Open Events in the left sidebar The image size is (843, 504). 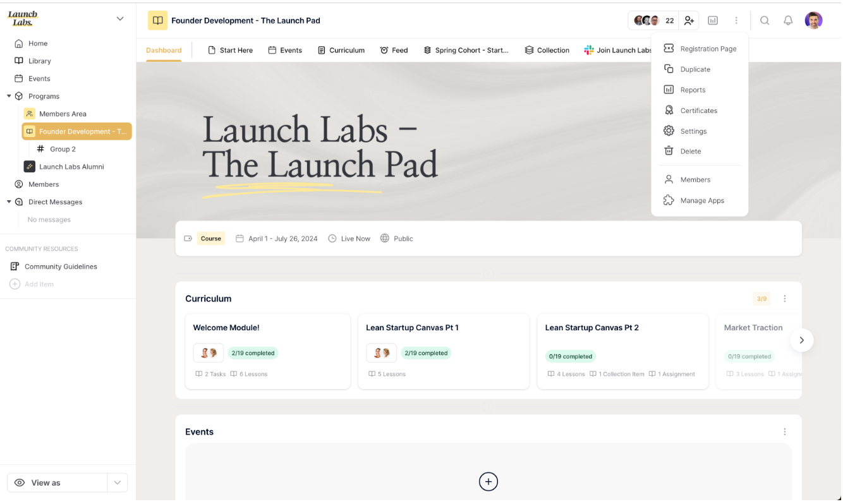tap(39, 79)
